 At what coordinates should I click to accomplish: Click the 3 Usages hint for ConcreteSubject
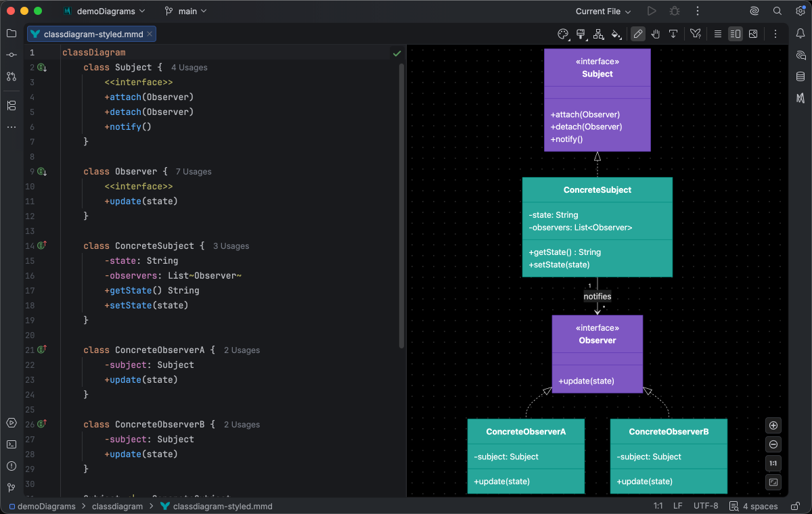pyautogui.click(x=231, y=246)
